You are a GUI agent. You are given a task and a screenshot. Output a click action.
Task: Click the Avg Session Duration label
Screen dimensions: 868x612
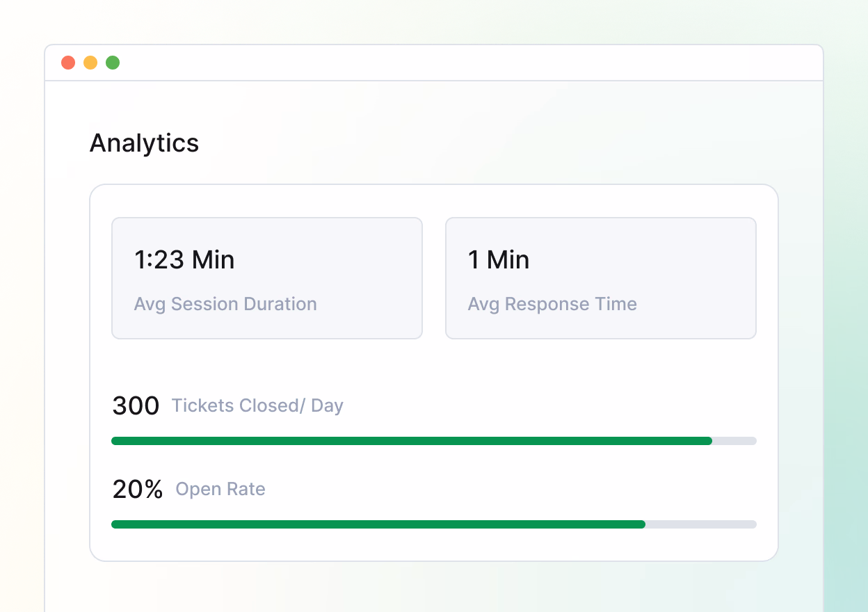225,304
